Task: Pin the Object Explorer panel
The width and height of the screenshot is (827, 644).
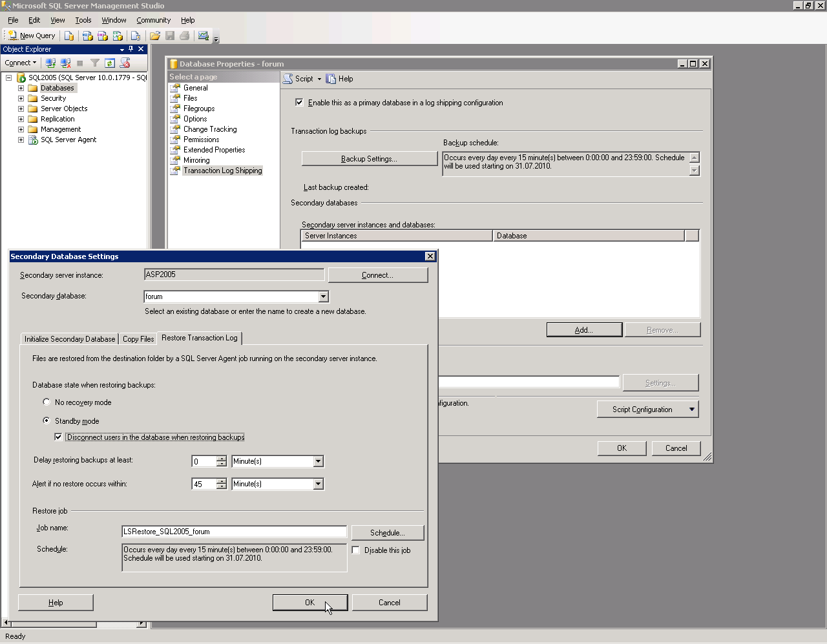Action: point(131,49)
